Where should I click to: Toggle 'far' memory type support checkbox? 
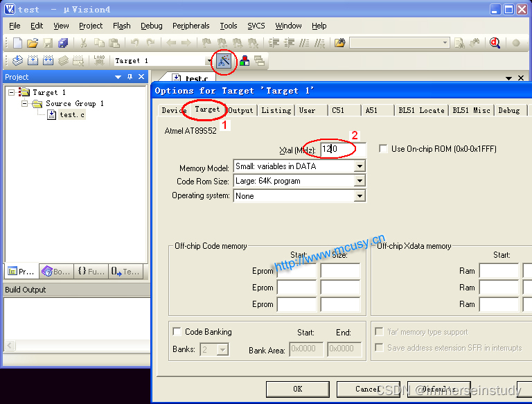click(379, 331)
